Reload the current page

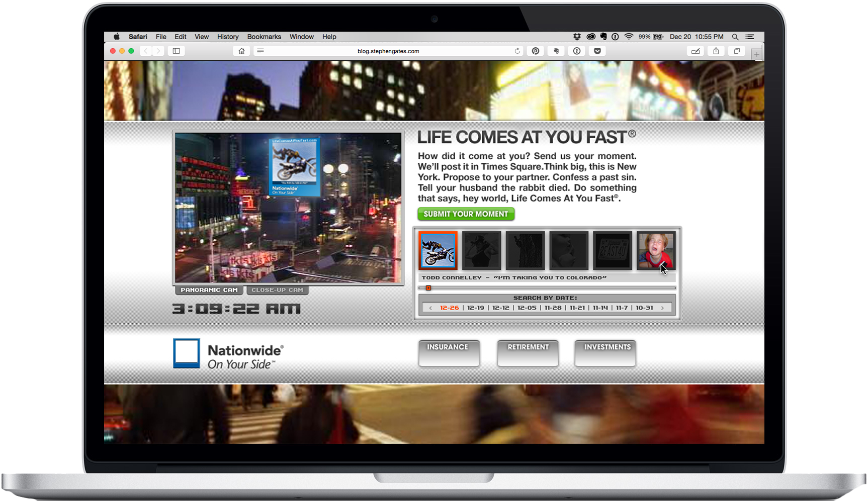pos(517,51)
